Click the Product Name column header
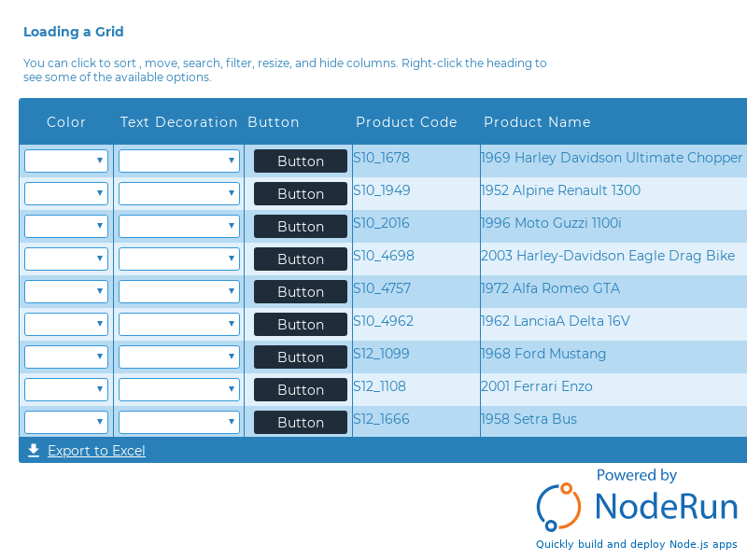This screenshot has height=560, width=747. [537, 122]
